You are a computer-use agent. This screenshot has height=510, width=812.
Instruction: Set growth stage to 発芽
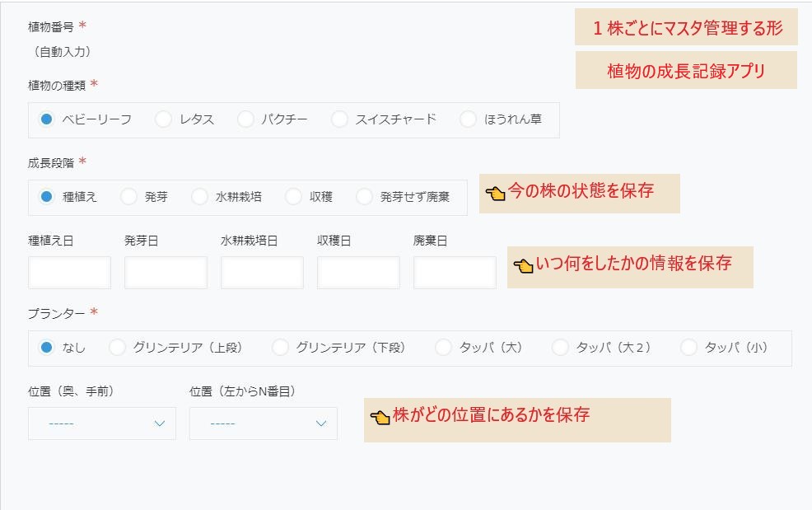pos(129,197)
